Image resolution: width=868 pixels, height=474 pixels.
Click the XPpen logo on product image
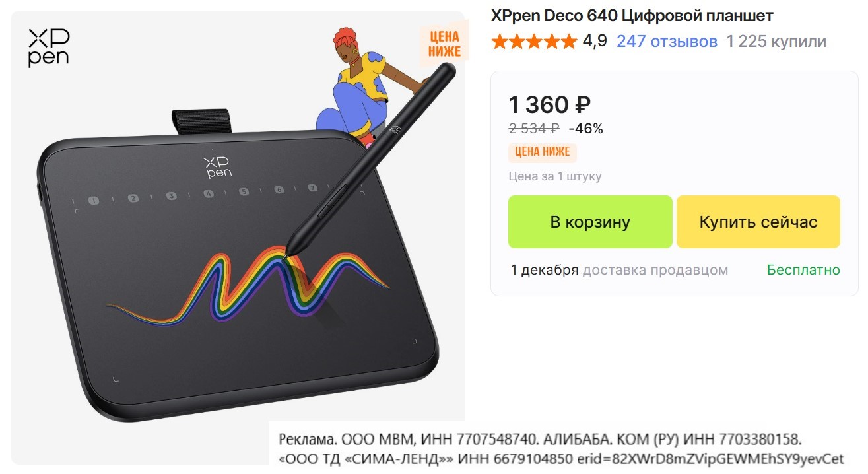49,48
